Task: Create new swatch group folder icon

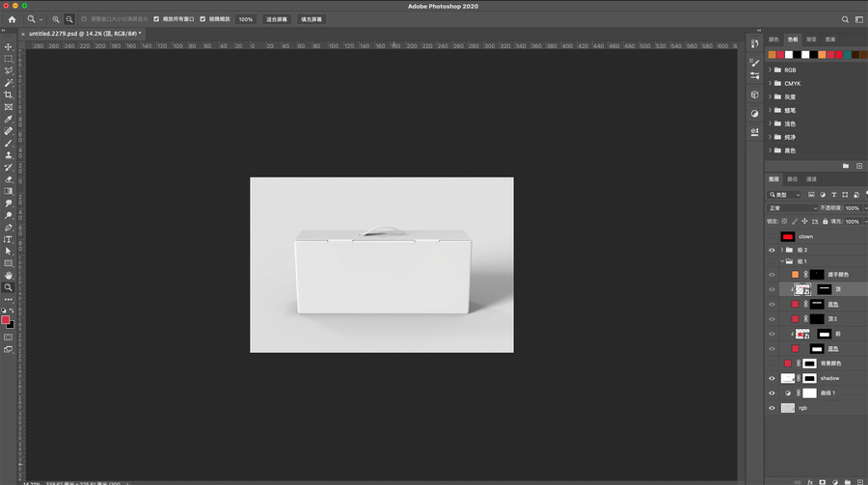Action: (x=845, y=166)
